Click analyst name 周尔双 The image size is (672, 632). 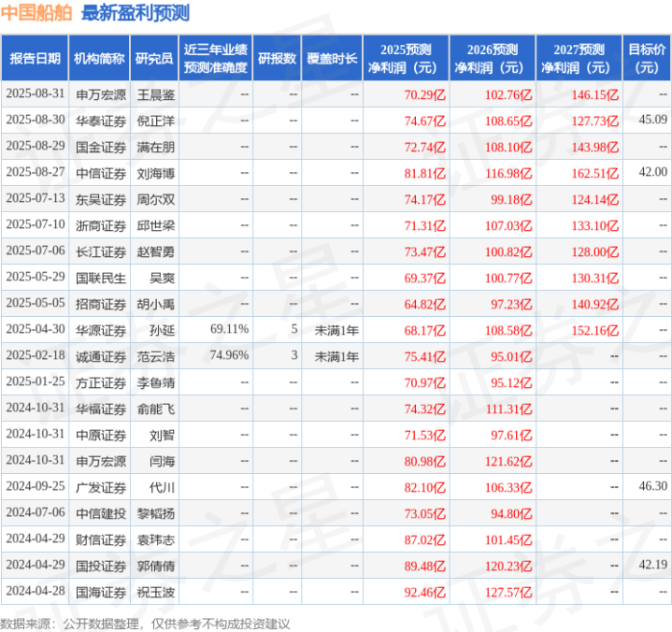[155, 199]
